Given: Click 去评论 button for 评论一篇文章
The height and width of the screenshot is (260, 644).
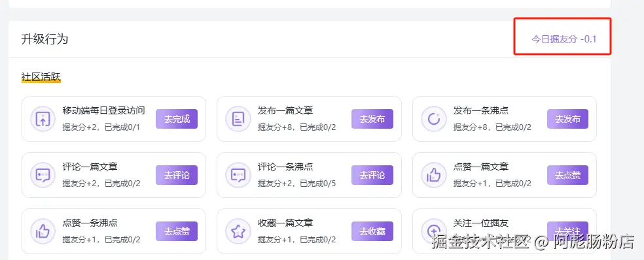Looking at the screenshot, I should tap(177, 175).
